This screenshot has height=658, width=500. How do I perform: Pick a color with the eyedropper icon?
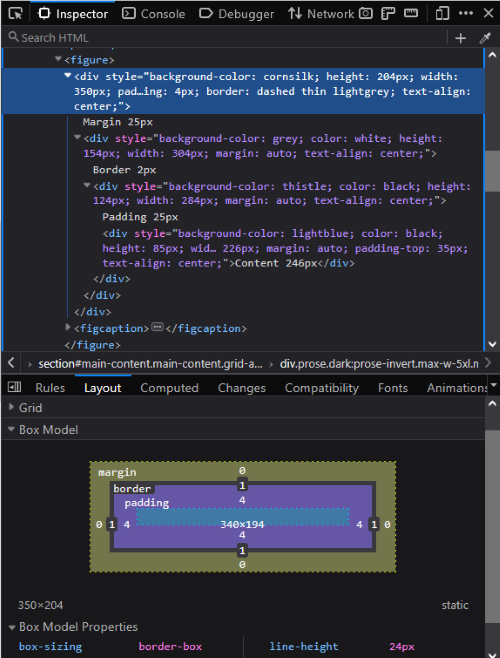pos(485,38)
